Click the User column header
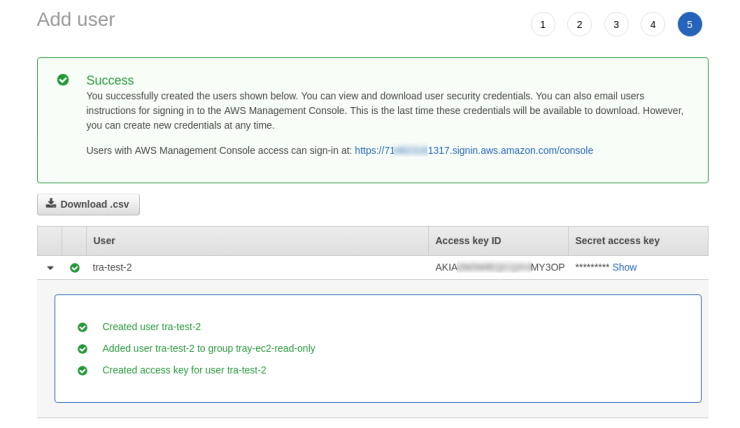The width and height of the screenshot is (740, 428). pyautogui.click(x=104, y=241)
